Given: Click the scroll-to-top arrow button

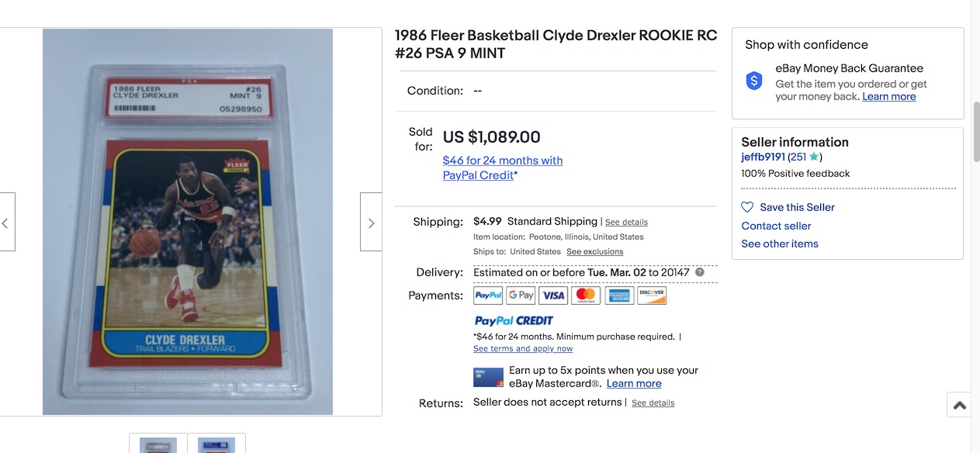Looking at the screenshot, I should click(959, 405).
